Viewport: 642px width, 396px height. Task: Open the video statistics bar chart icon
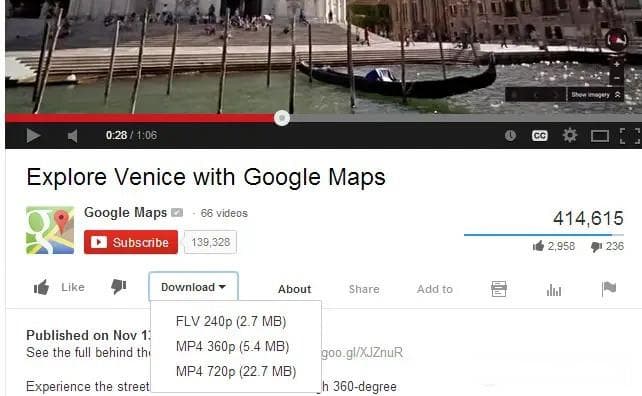(554, 290)
